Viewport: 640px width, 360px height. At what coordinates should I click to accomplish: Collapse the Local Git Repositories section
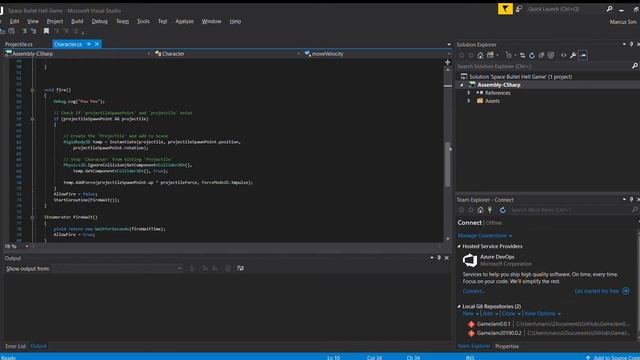tap(459, 306)
